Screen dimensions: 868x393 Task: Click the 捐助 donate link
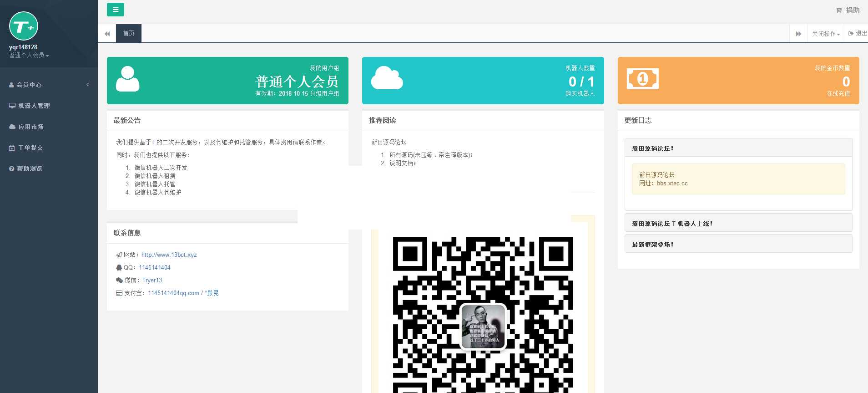(853, 10)
